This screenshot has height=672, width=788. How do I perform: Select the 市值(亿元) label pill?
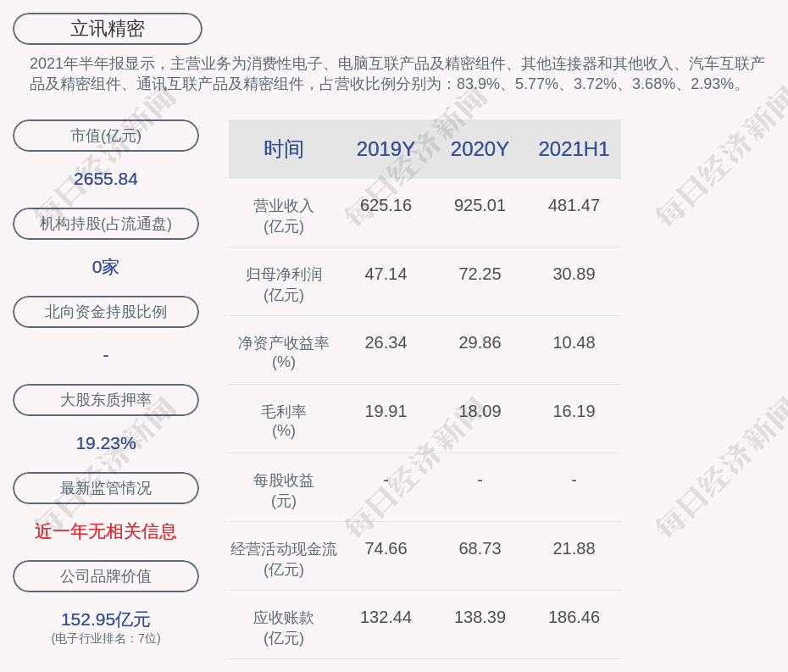click(106, 136)
